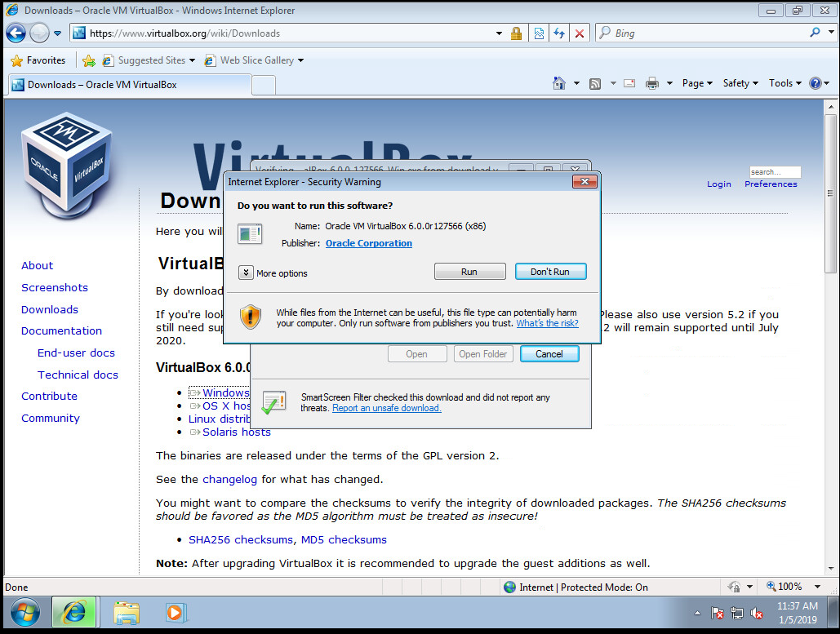Click the red Stop loading icon
This screenshot has height=634, width=840.
579,33
